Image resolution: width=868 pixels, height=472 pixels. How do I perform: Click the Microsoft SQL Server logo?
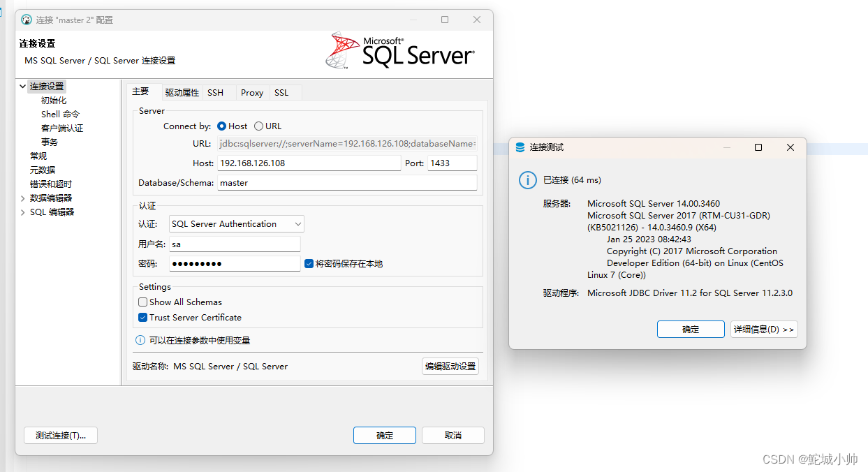pos(400,50)
